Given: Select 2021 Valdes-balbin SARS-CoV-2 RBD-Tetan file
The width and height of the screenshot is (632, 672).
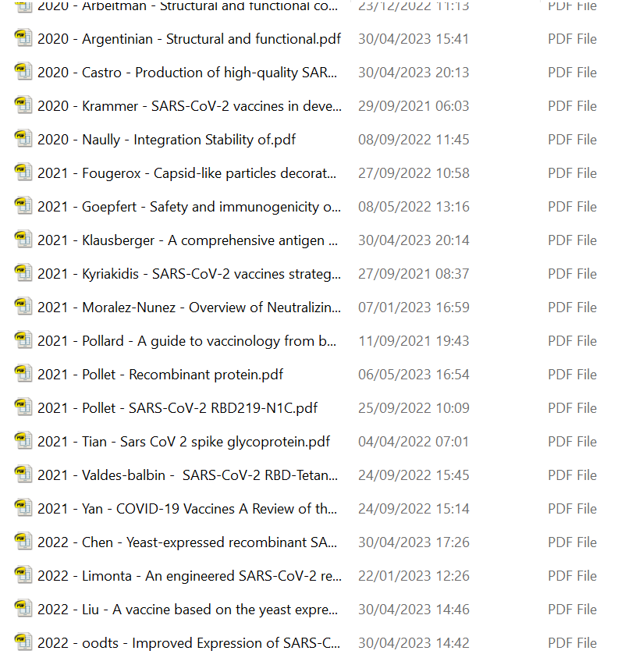Looking at the screenshot, I should (x=187, y=475).
